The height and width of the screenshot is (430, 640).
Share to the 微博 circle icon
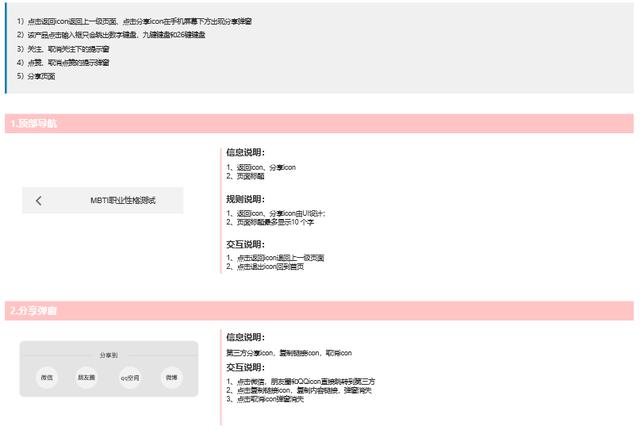point(171,377)
